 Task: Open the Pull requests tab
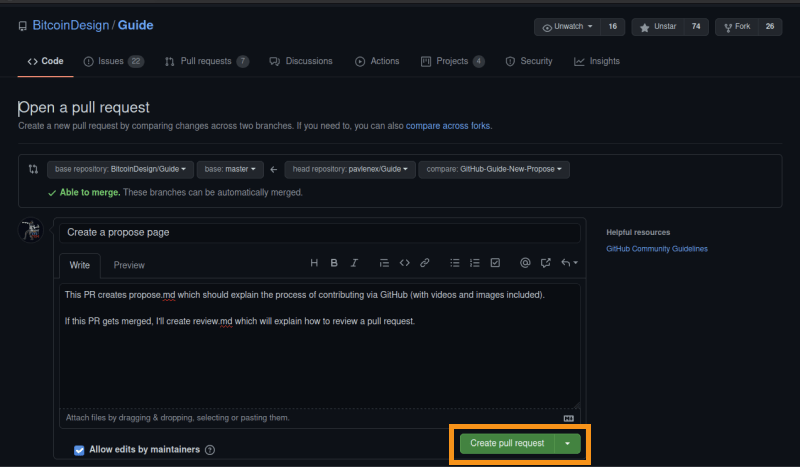click(x=206, y=61)
